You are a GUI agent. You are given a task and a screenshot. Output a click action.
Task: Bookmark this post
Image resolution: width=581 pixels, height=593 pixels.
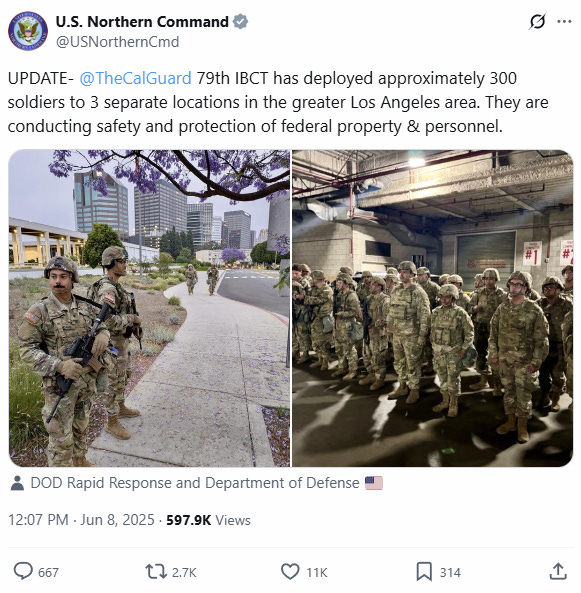tap(424, 571)
